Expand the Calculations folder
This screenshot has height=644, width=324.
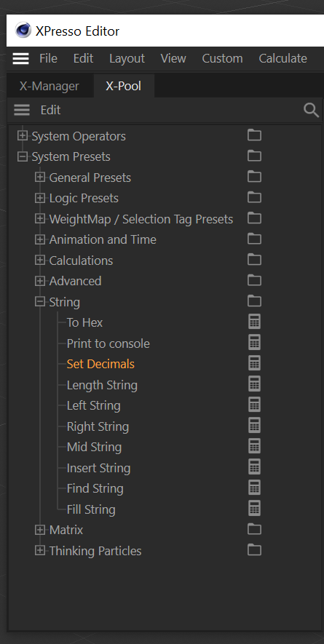click(40, 260)
